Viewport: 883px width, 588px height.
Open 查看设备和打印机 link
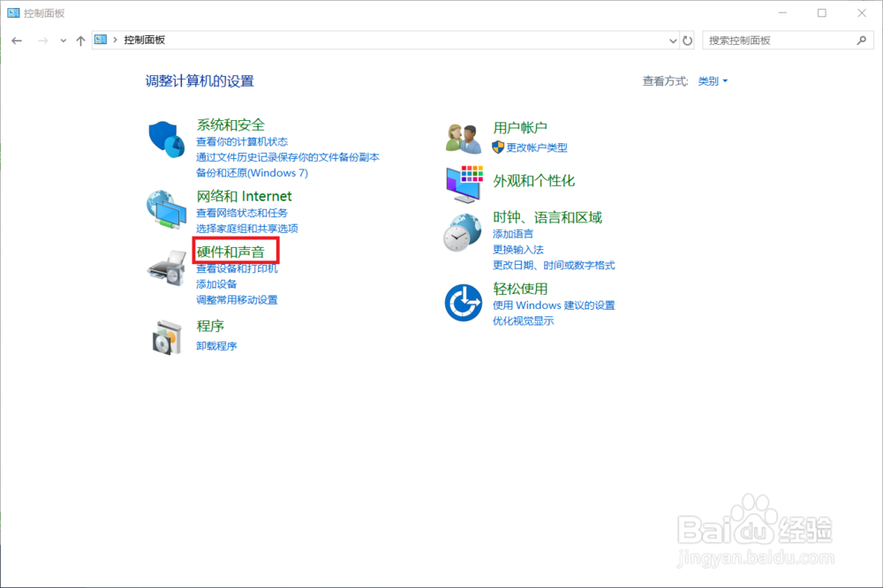[x=237, y=268]
